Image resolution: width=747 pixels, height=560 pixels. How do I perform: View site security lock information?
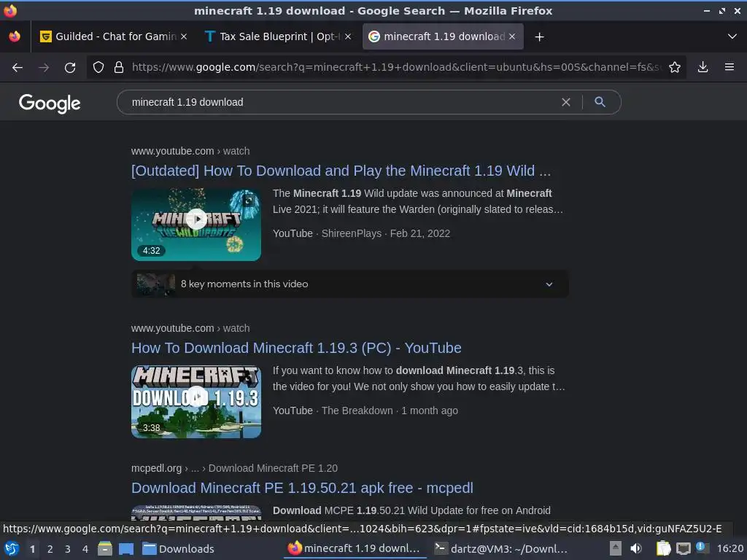click(119, 67)
